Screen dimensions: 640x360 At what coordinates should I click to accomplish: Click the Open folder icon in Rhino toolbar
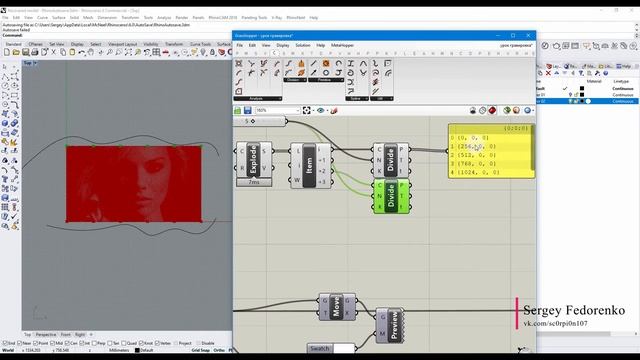coord(16,52)
